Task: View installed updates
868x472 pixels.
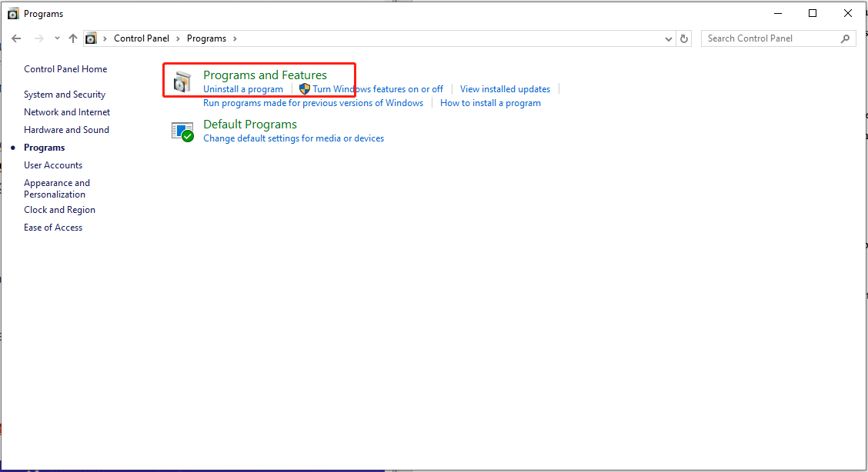Action: coord(505,88)
